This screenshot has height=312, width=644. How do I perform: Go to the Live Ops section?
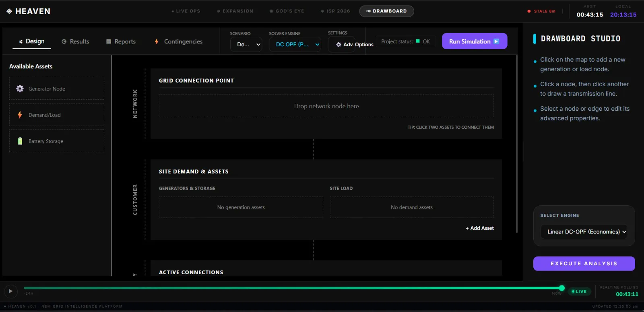tap(186, 11)
